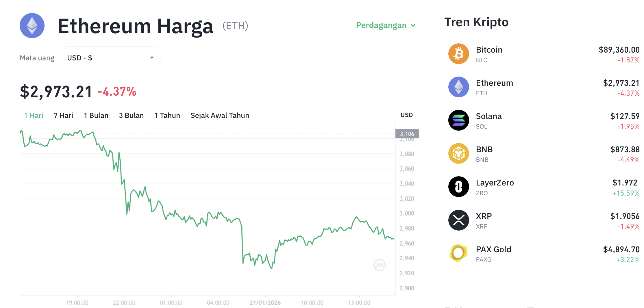This screenshot has width=644, height=308.
Task: Click the LayerZero icon in the sidebar
Action: point(458,187)
